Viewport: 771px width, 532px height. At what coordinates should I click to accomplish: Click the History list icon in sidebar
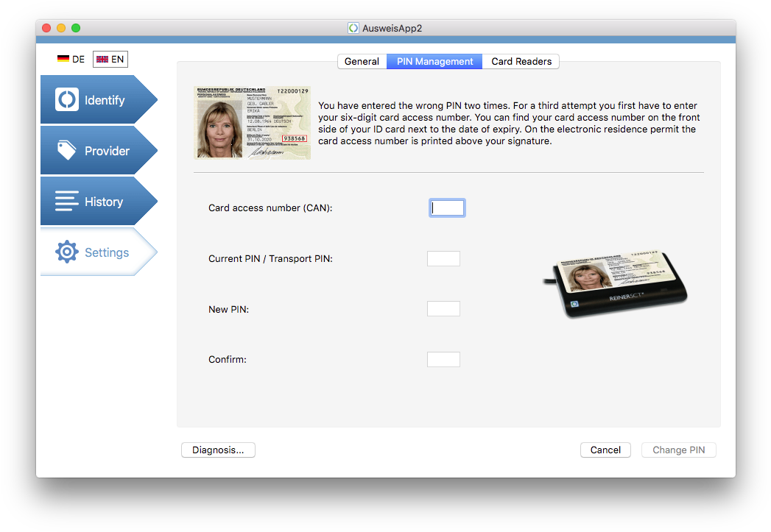pyautogui.click(x=67, y=200)
